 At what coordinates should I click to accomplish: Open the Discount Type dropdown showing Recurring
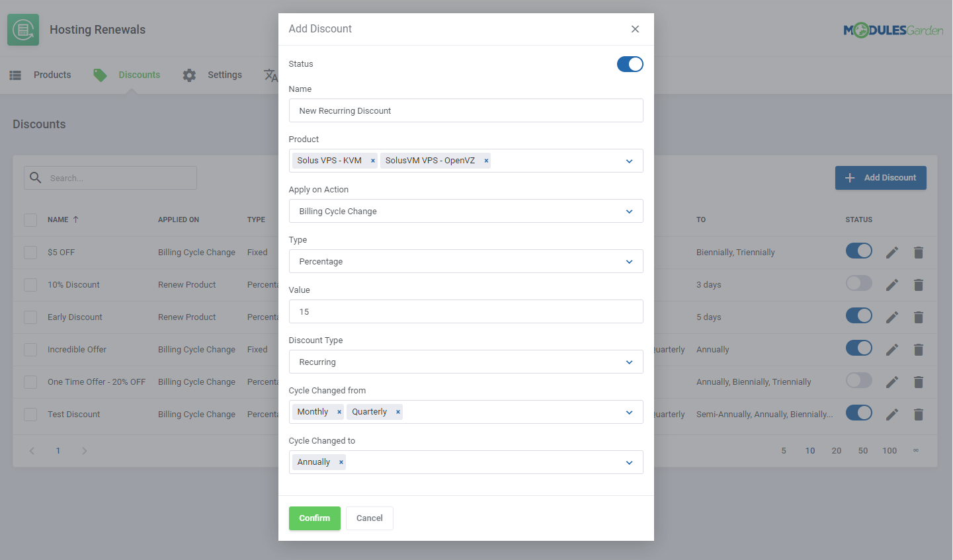pos(466,362)
